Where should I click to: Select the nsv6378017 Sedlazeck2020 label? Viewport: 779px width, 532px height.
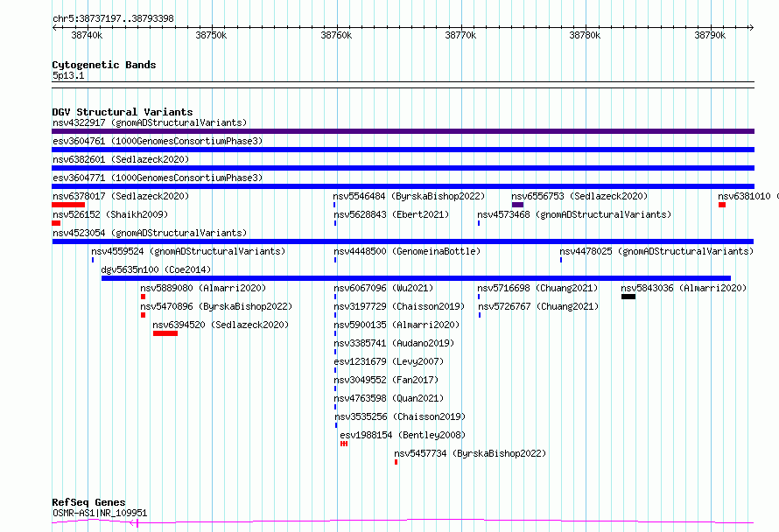pyautogui.click(x=121, y=196)
